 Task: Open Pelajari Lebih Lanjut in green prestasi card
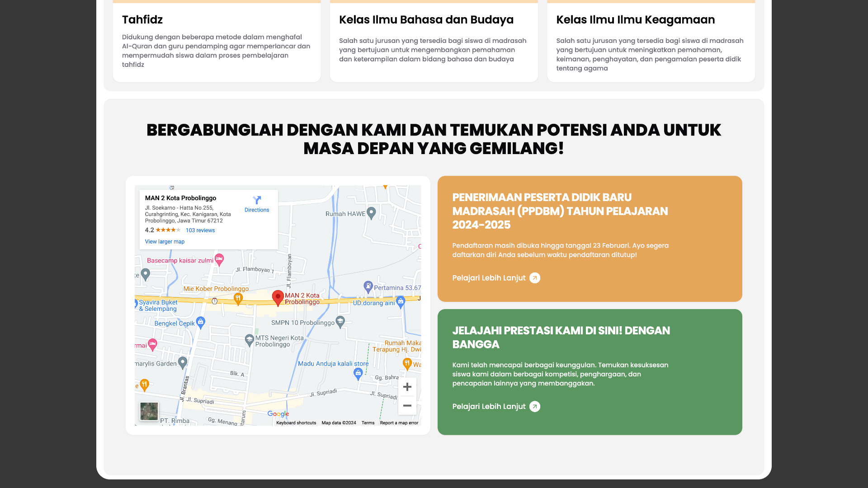point(496,407)
